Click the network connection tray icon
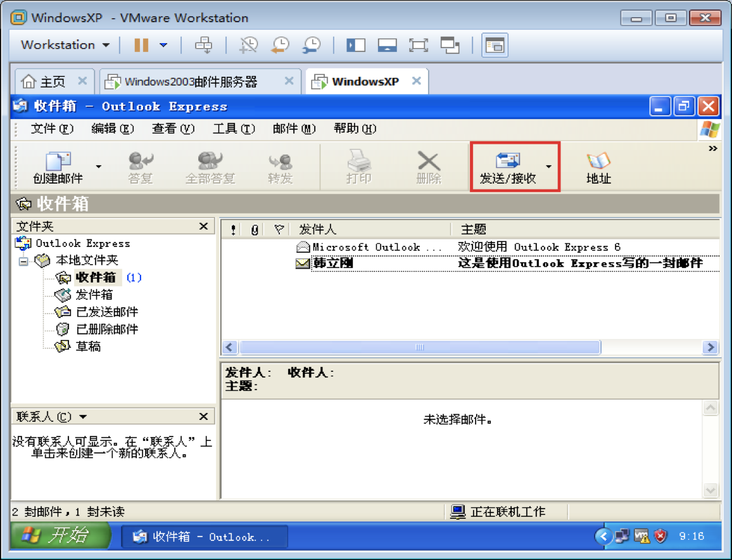 pos(622,536)
